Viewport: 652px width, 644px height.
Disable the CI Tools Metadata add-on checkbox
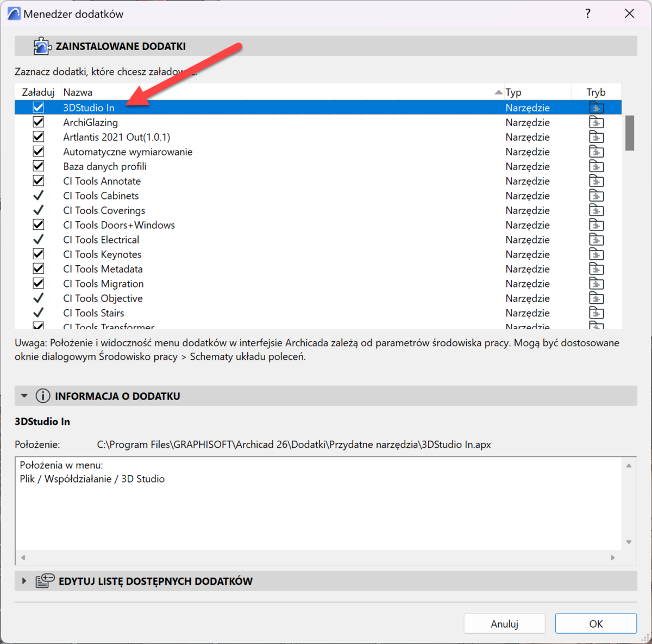(x=39, y=269)
